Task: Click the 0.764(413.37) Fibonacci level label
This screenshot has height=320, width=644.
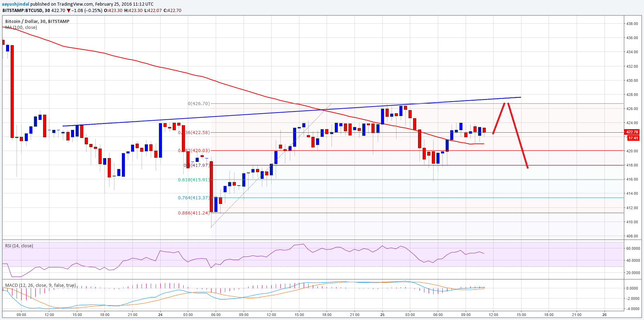Action: [194, 198]
